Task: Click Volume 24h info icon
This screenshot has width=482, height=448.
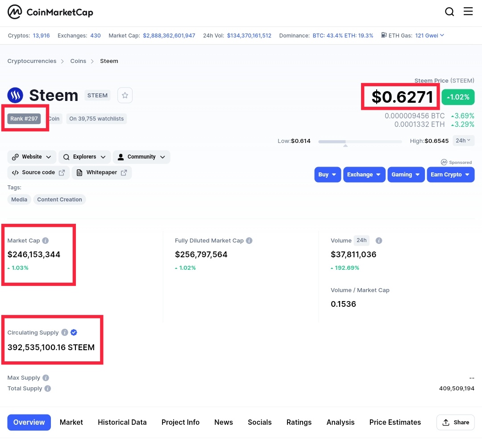Action: (x=379, y=241)
